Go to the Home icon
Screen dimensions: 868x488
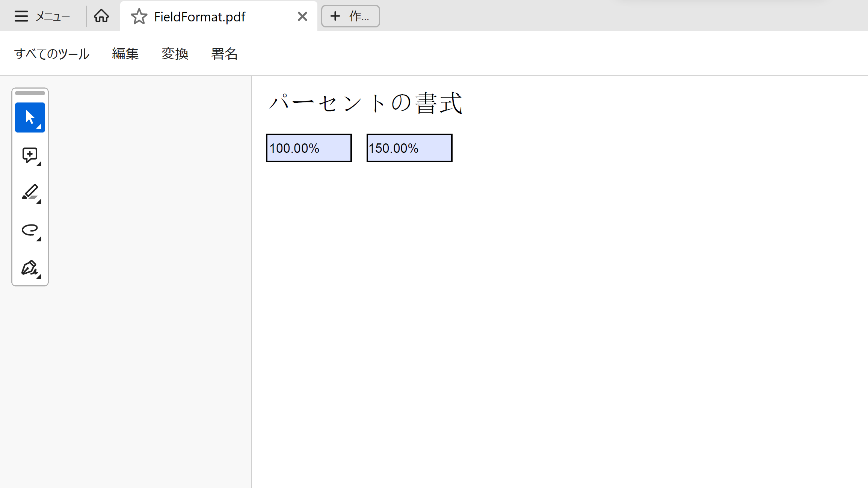coord(101,16)
